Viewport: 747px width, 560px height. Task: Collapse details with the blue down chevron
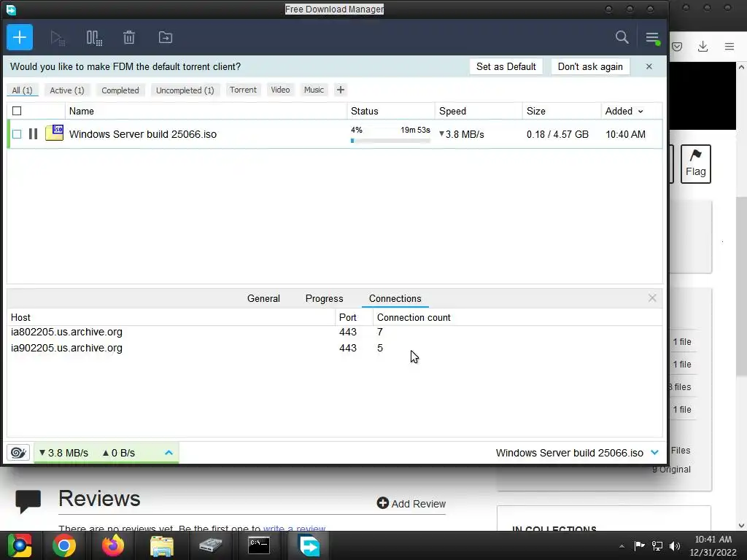click(654, 452)
